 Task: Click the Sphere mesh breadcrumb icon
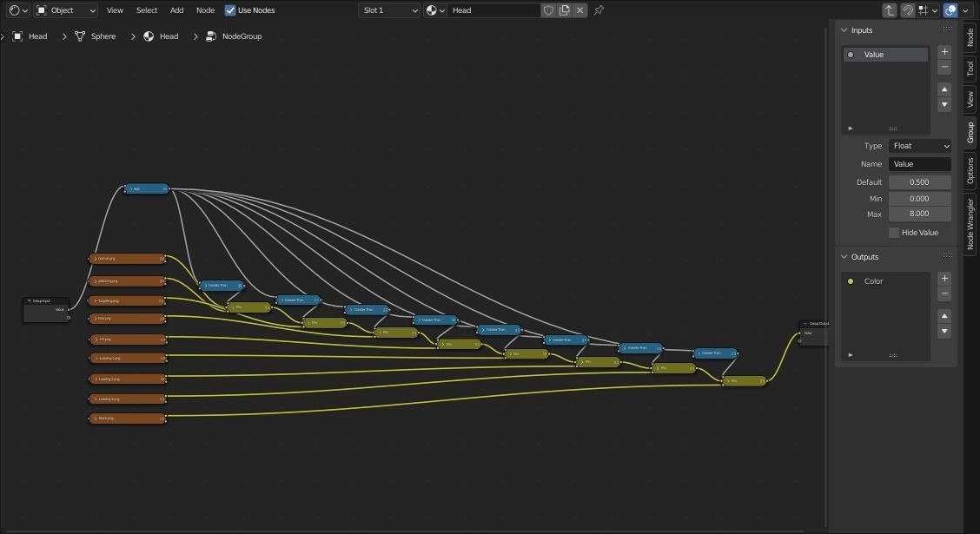point(80,36)
